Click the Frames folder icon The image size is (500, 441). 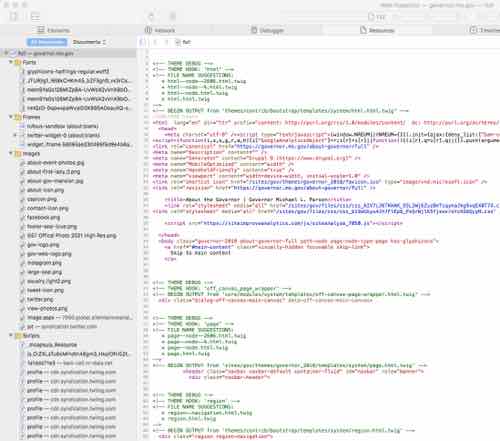(x=18, y=117)
